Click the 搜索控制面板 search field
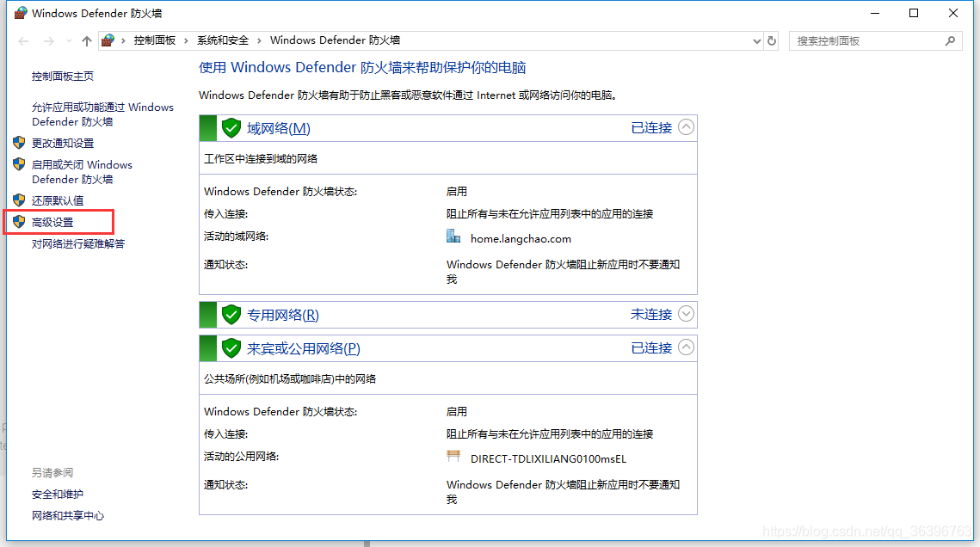The image size is (980, 547). 875,41
